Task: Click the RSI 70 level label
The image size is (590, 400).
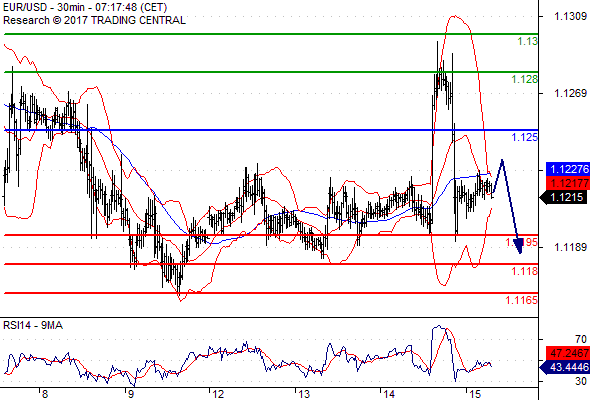Action: (x=581, y=339)
